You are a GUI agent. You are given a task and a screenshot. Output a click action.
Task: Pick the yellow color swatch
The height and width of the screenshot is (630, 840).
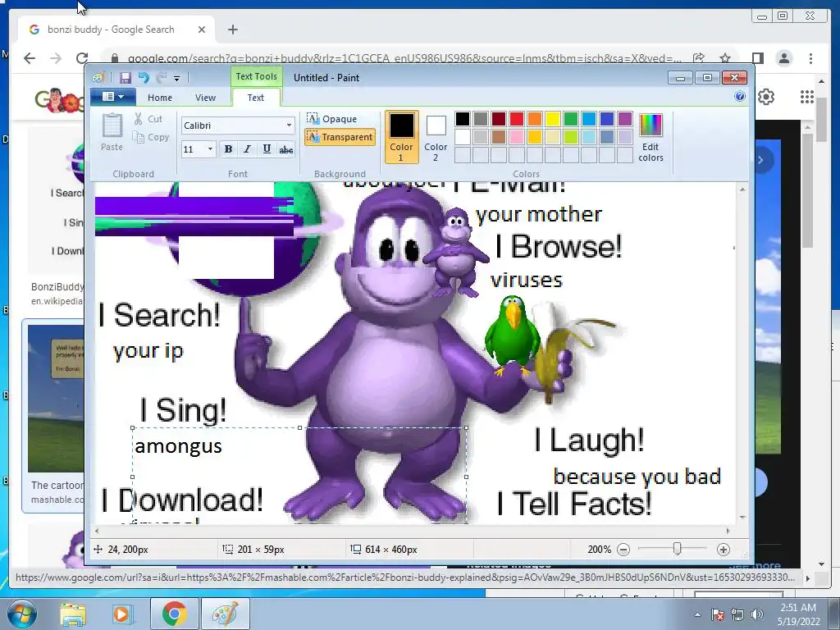(553, 118)
